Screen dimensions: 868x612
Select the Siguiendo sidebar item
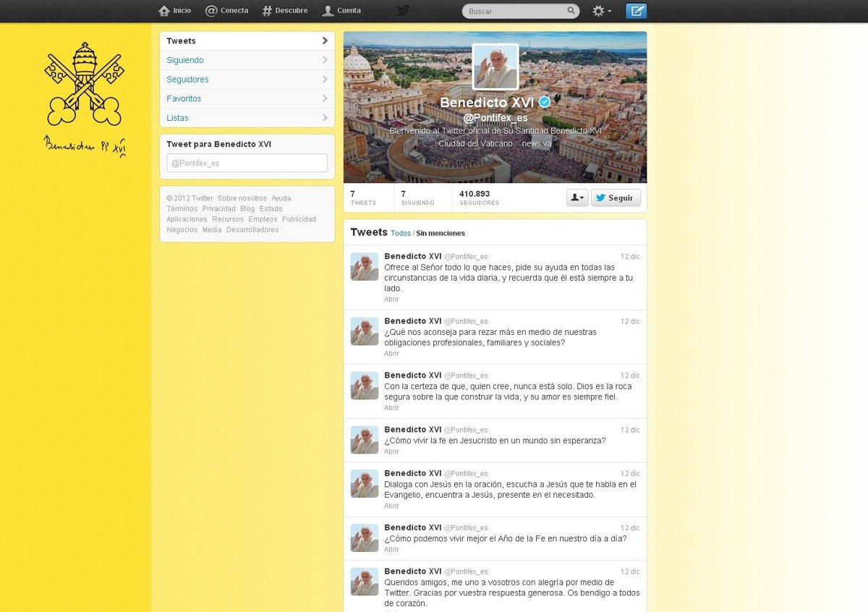point(185,60)
